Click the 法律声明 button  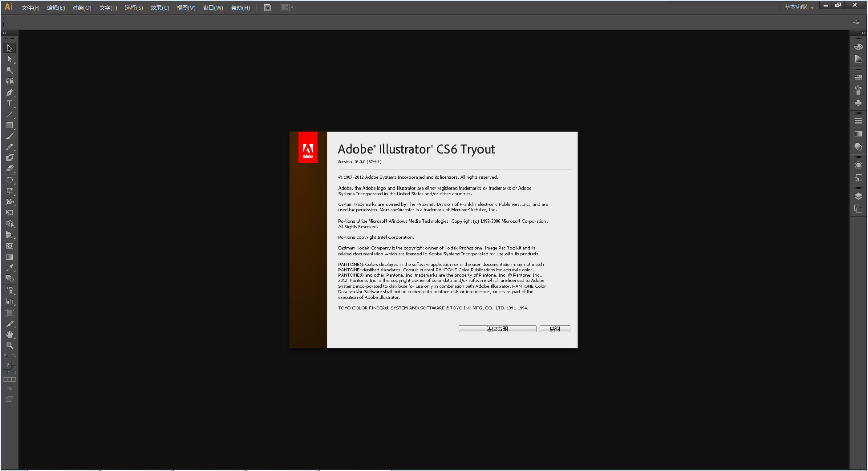497,329
